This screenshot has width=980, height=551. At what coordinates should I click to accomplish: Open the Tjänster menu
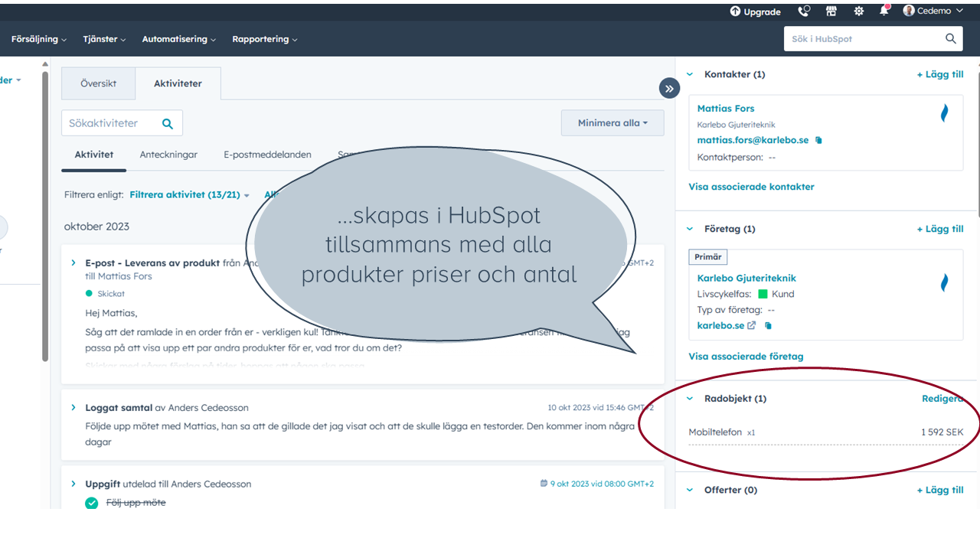point(104,39)
